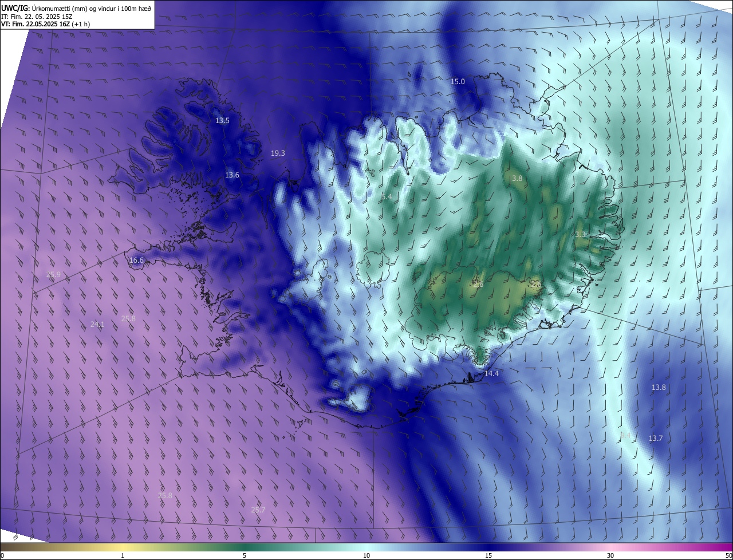Click the 10 tick on color legend
Screen dimensions: 733x560
coord(366,555)
